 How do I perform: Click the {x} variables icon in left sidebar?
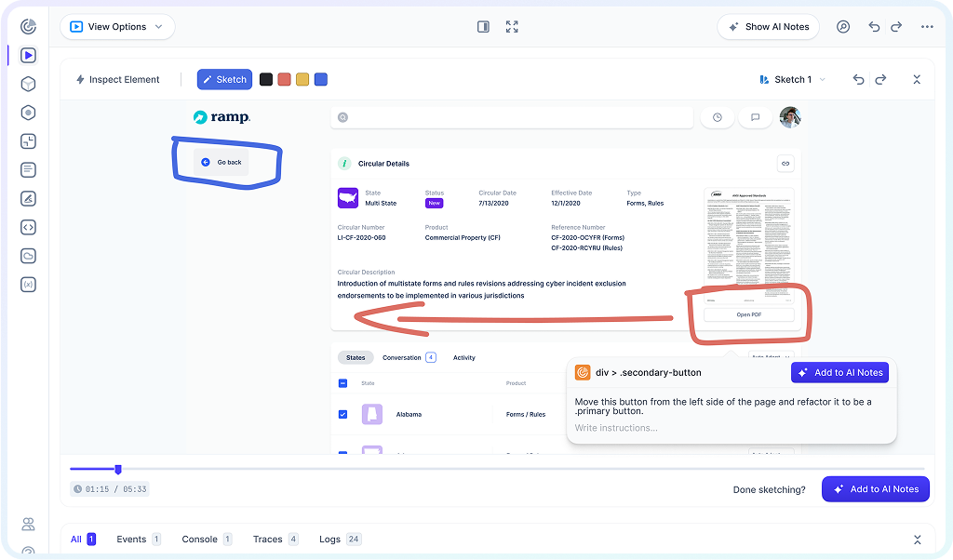tap(28, 284)
